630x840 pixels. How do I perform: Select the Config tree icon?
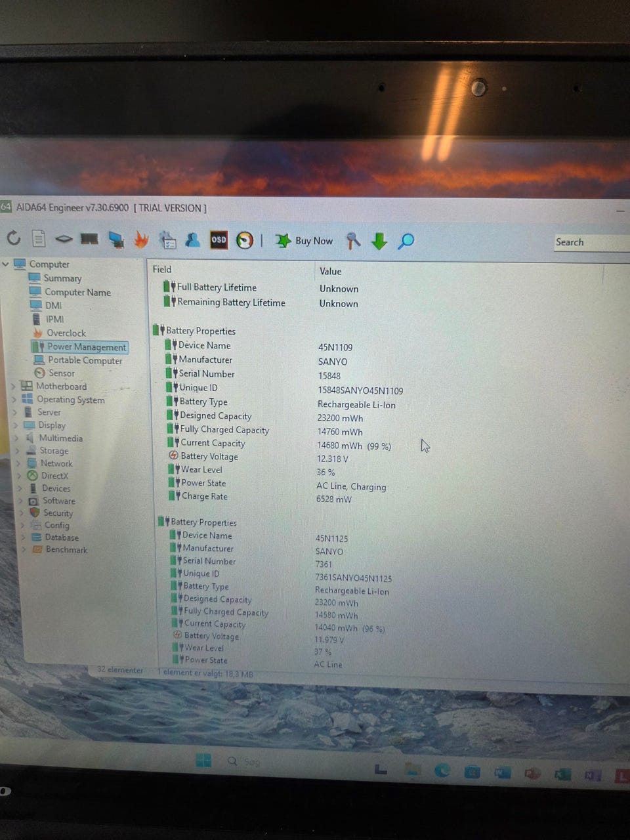coord(35,525)
